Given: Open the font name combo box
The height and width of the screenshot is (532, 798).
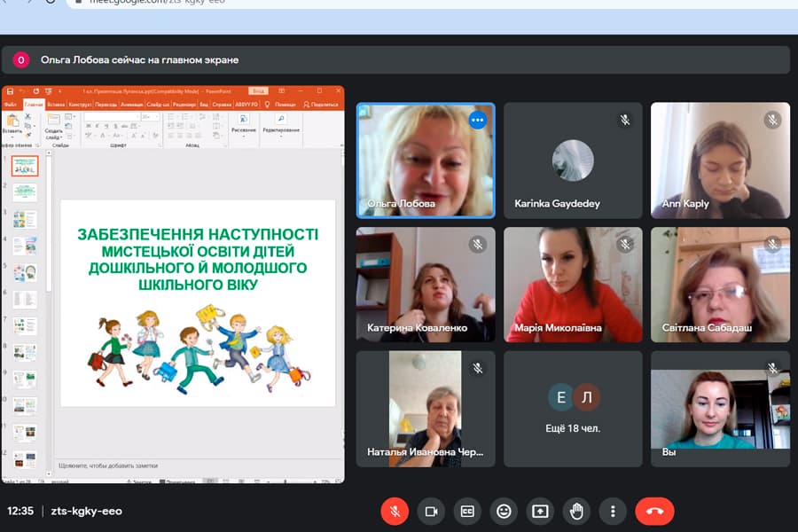Looking at the screenshot, I should click(112, 116).
